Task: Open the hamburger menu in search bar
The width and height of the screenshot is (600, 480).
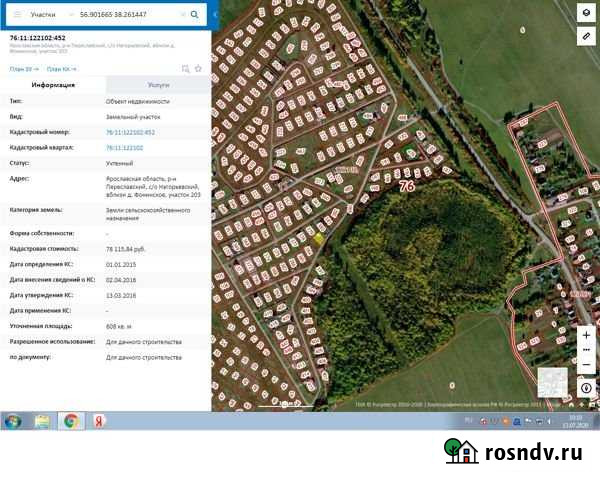Action: click(x=17, y=15)
